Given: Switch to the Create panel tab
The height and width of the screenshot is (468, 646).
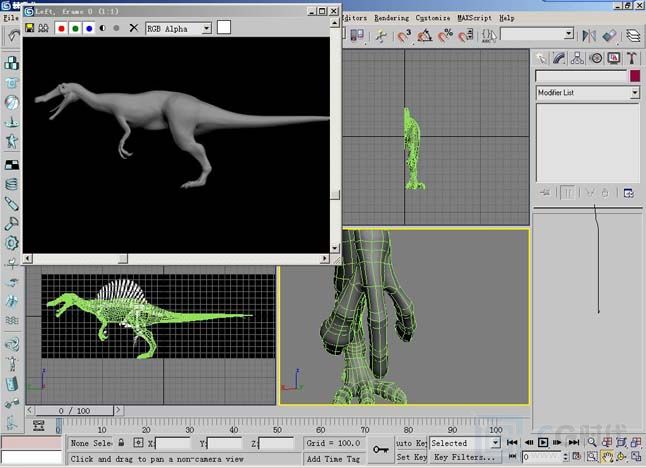Looking at the screenshot, I should tap(541, 58).
